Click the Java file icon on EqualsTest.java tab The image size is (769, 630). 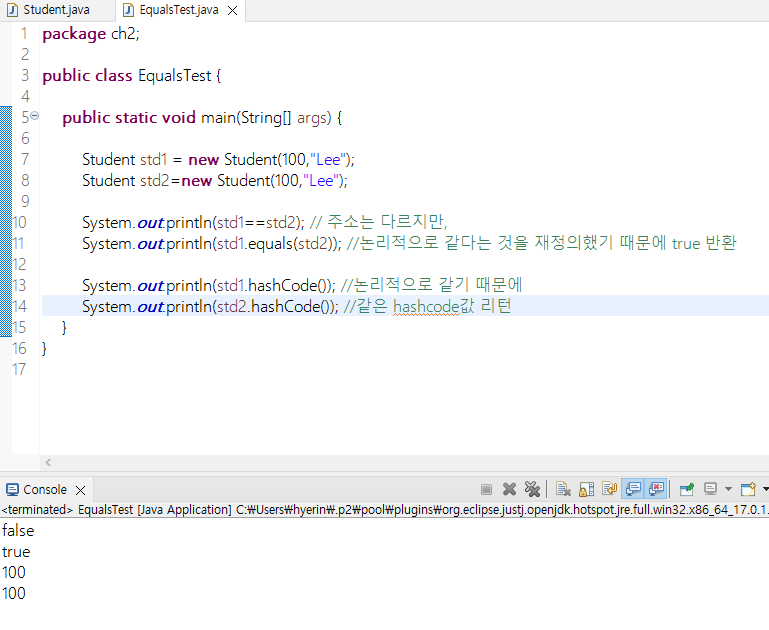[128, 10]
